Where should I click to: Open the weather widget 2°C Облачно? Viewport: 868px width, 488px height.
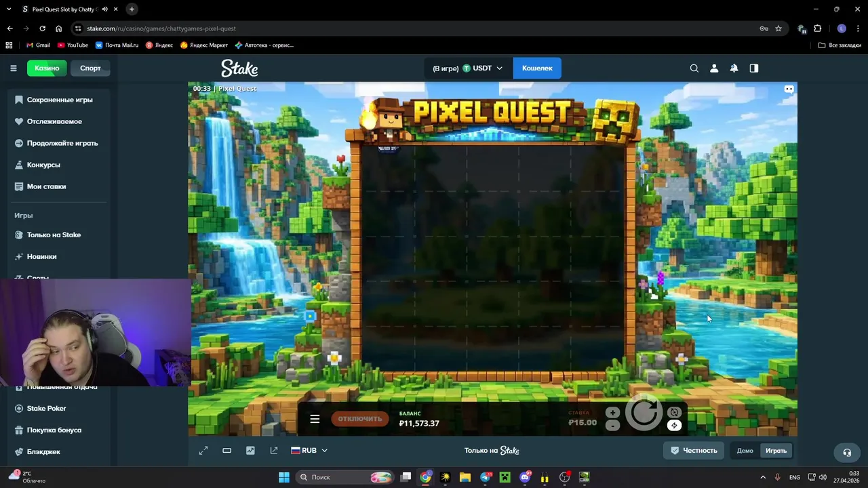(x=27, y=477)
